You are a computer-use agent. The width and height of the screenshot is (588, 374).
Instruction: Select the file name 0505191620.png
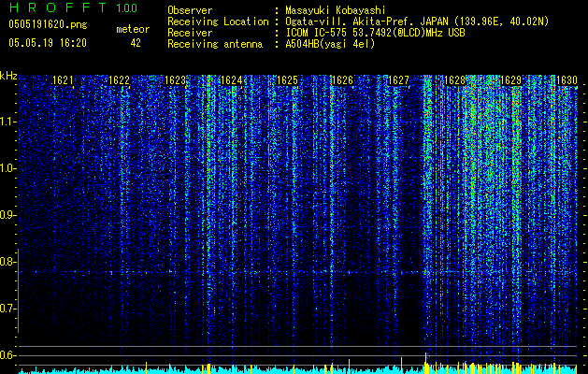[x=48, y=24]
